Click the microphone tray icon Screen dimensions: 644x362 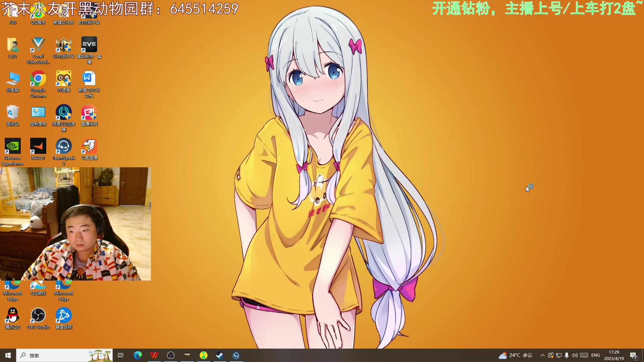pos(567,355)
